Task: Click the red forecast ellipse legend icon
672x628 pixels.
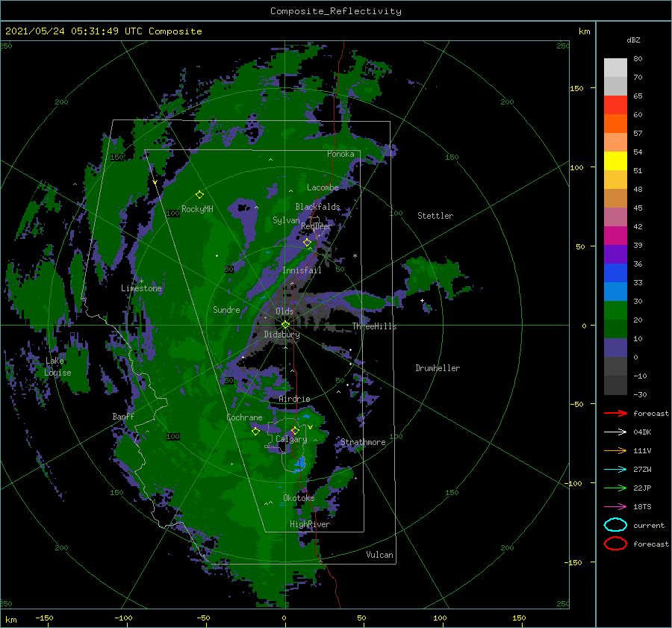Action: tap(615, 544)
